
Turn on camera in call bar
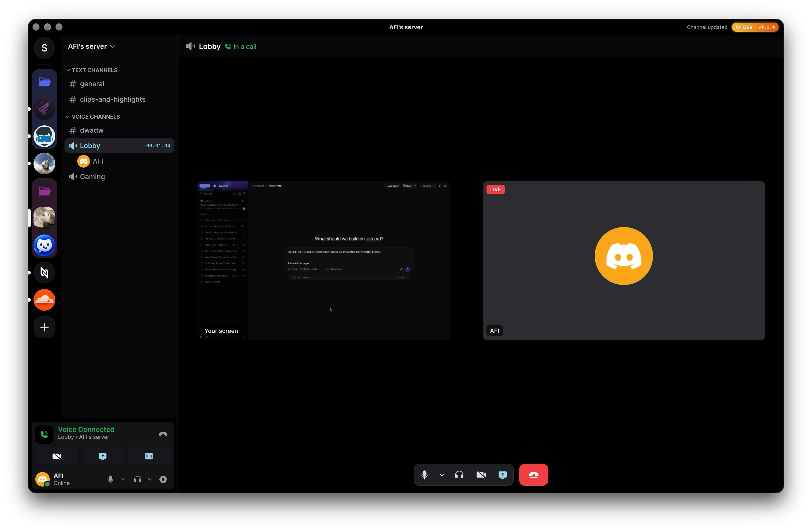pyautogui.click(x=481, y=475)
